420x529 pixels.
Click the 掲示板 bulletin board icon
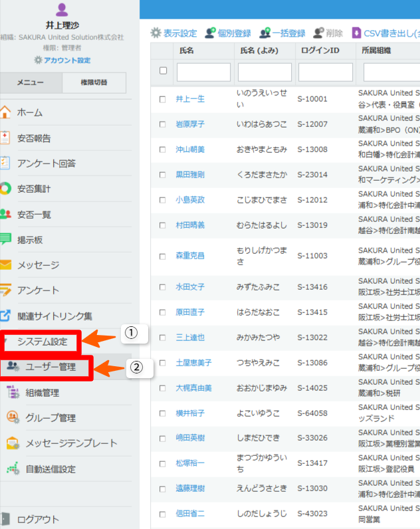tap(6, 239)
